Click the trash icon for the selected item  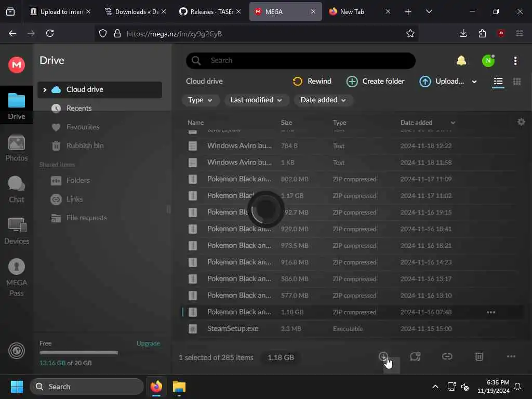(479, 356)
